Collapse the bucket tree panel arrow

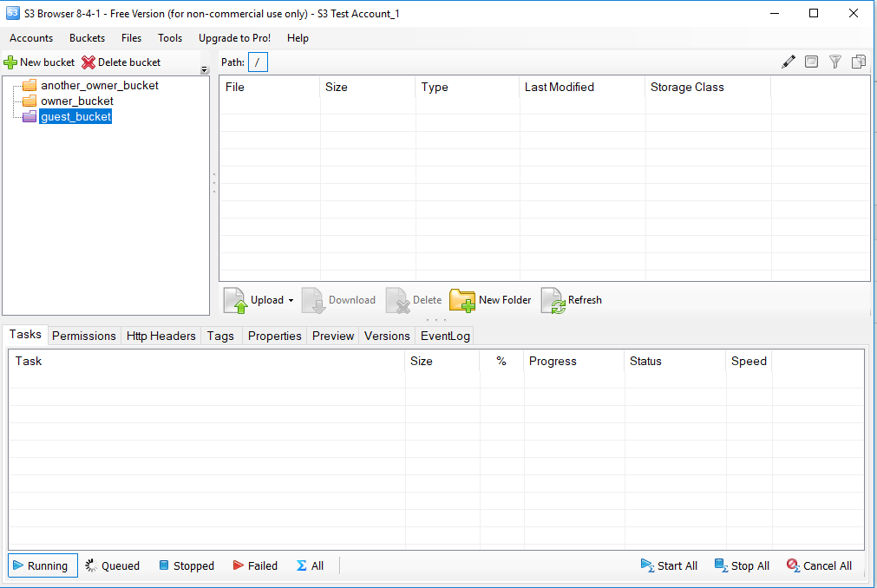[203, 68]
